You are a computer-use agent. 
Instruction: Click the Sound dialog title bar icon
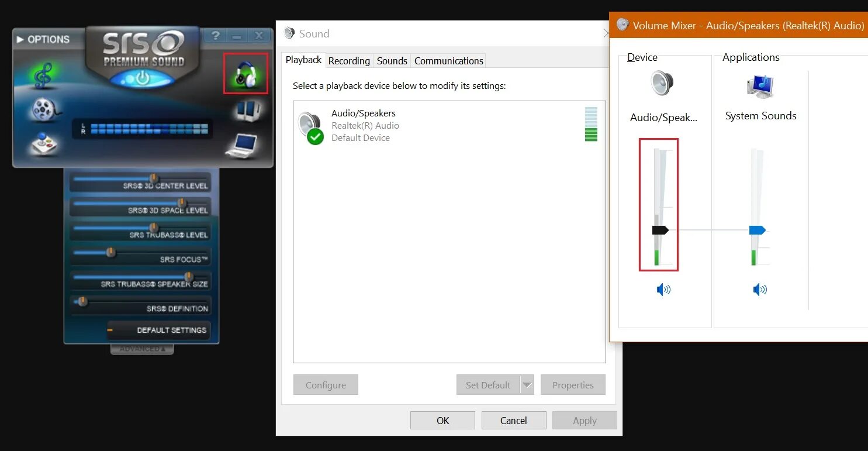pos(289,33)
